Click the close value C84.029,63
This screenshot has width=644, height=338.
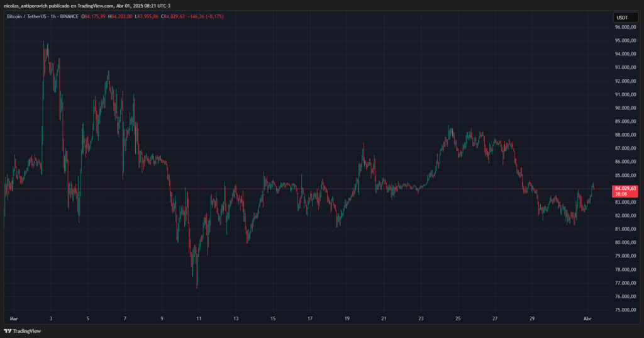(x=173, y=16)
